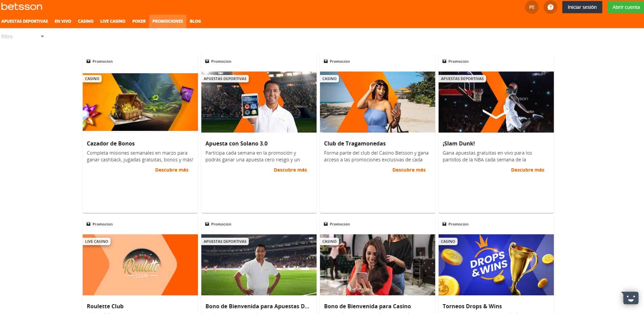
Task: Expand the Filtro dropdown
Action: (x=23, y=37)
